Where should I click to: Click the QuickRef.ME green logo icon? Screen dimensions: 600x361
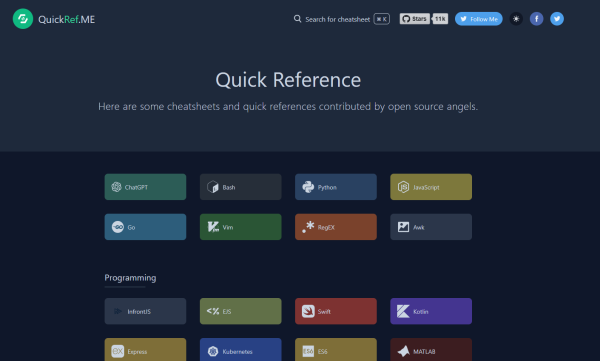[x=23, y=19]
